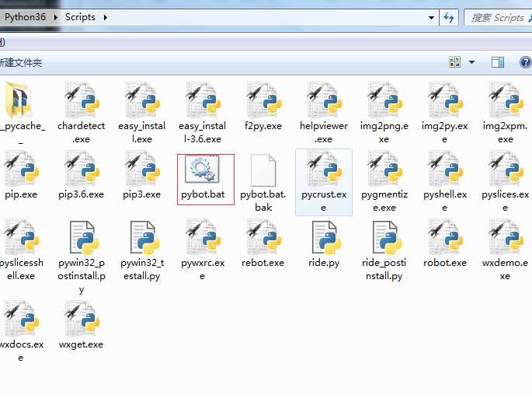
Task: Click the pip3.6.exe file name label
Action: pos(81,194)
